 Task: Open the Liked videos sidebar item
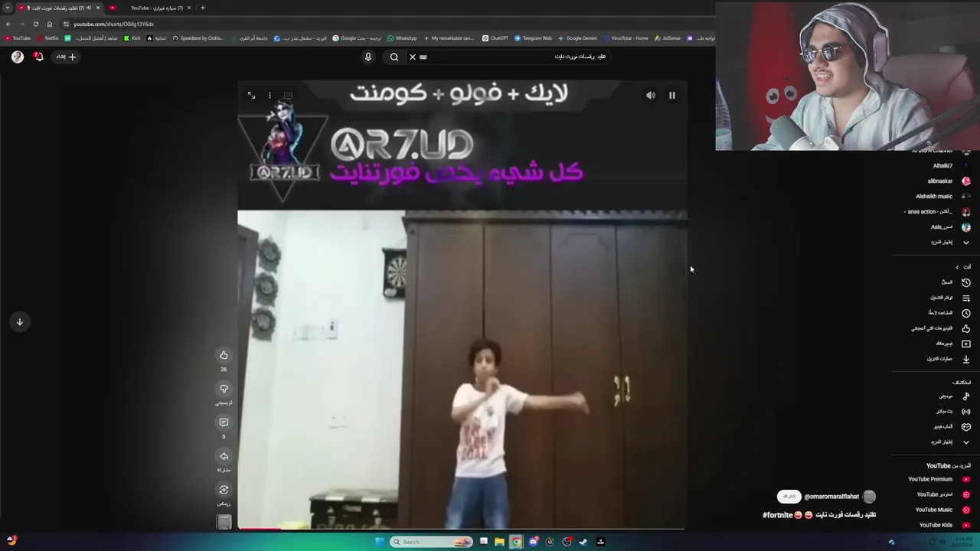point(941,328)
